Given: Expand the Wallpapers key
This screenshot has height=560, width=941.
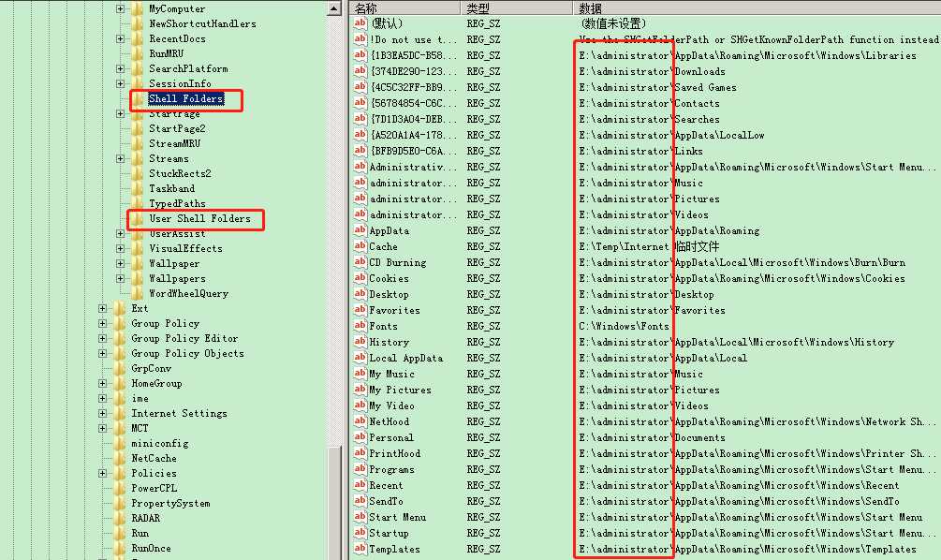Looking at the screenshot, I should (120, 278).
